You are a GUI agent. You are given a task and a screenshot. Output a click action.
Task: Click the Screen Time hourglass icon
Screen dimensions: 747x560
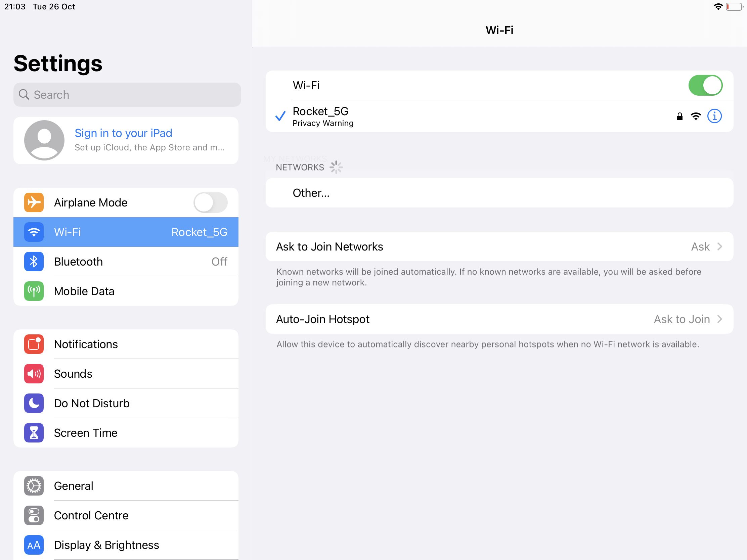coord(34,433)
